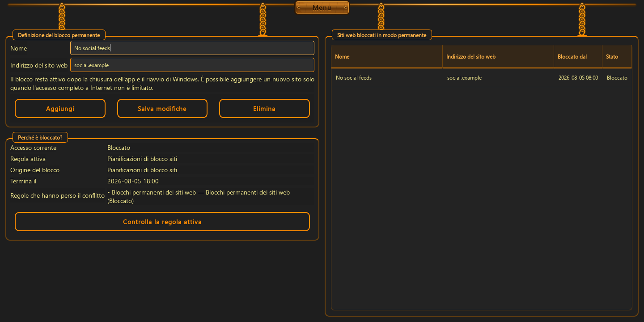This screenshot has height=322, width=644.
Task: Click the 'Regola attiva' value text
Action: (x=142, y=159)
